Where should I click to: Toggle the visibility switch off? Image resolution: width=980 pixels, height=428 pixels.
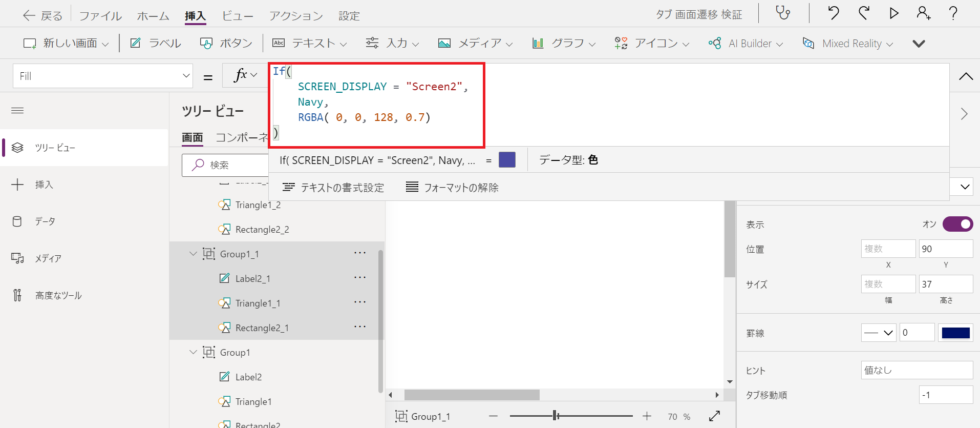957,224
